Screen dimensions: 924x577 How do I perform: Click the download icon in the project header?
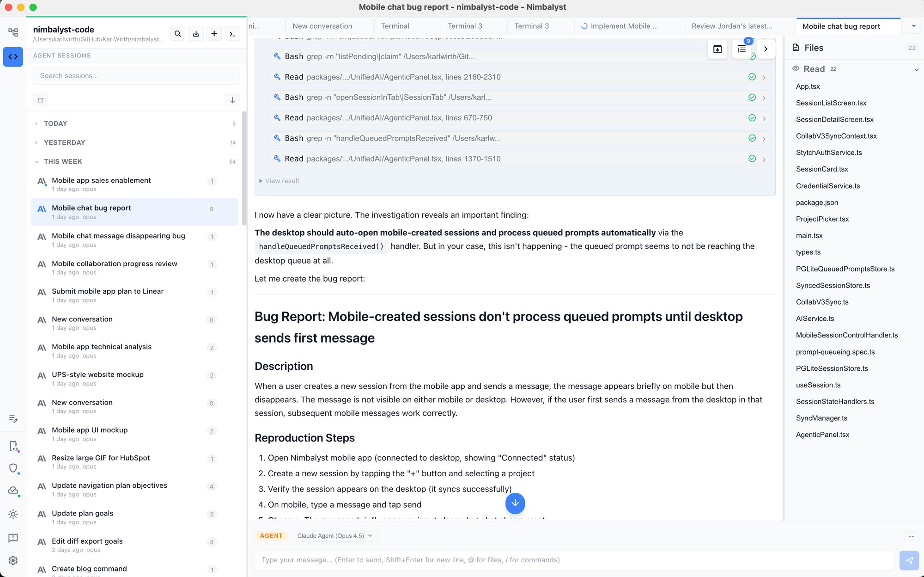196,34
